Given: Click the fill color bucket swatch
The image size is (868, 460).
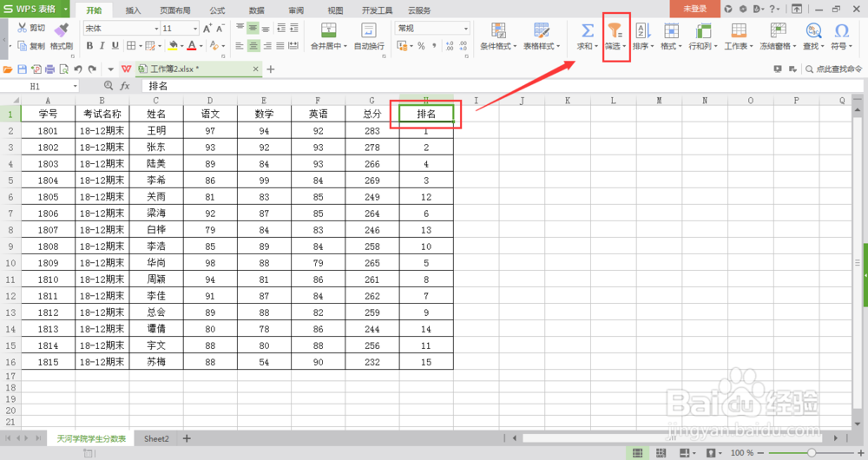Looking at the screenshot, I should tap(174, 46).
